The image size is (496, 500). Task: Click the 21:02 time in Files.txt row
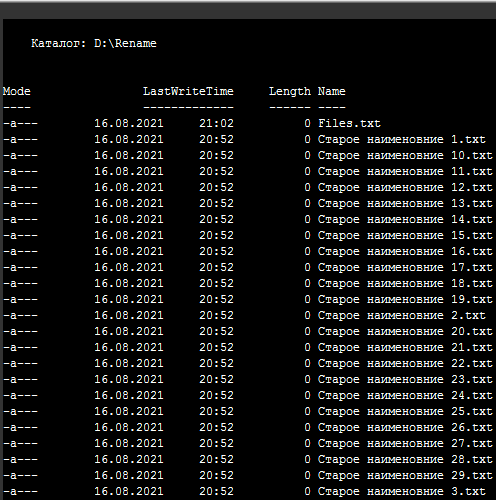(216, 123)
